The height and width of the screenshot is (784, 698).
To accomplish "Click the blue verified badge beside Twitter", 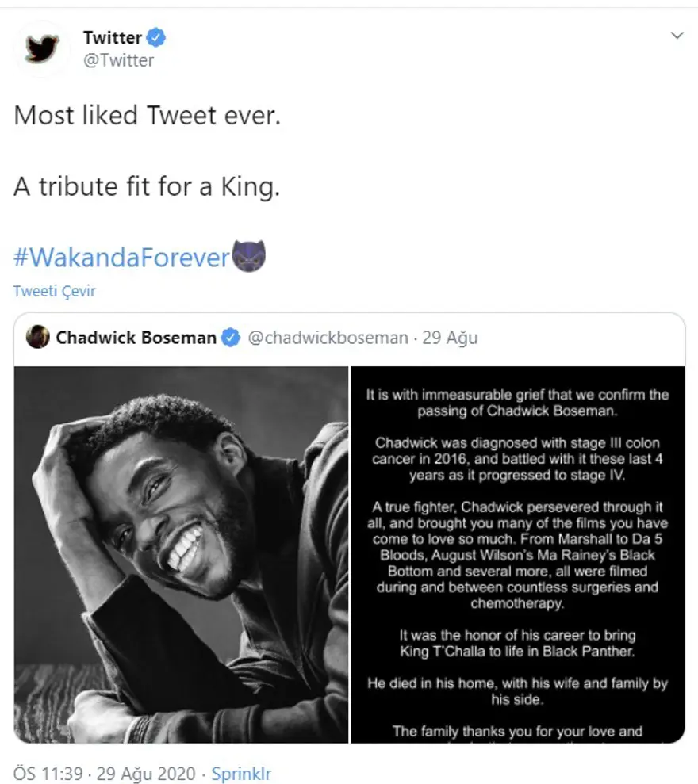I will click(157, 37).
